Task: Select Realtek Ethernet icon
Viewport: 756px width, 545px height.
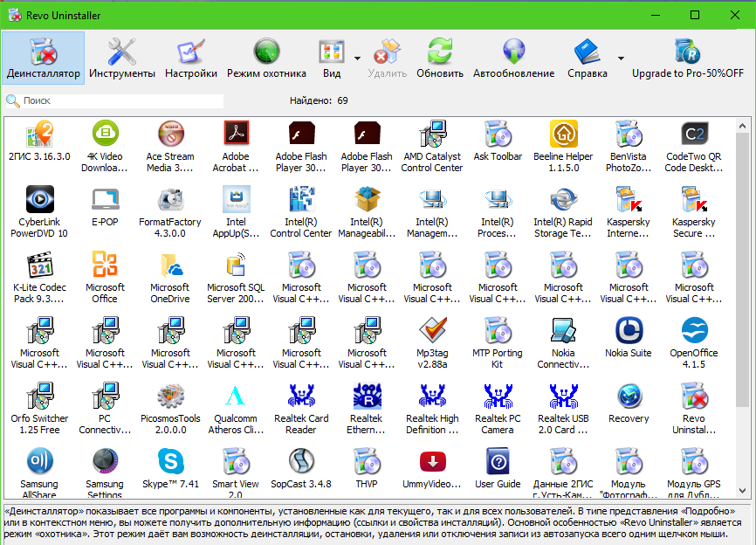Action: (x=367, y=396)
